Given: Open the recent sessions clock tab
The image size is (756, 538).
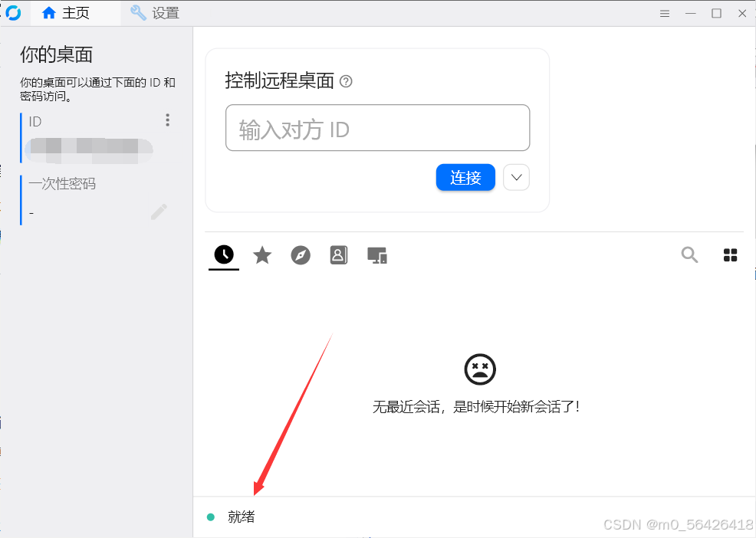Looking at the screenshot, I should click(x=224, y=255).
